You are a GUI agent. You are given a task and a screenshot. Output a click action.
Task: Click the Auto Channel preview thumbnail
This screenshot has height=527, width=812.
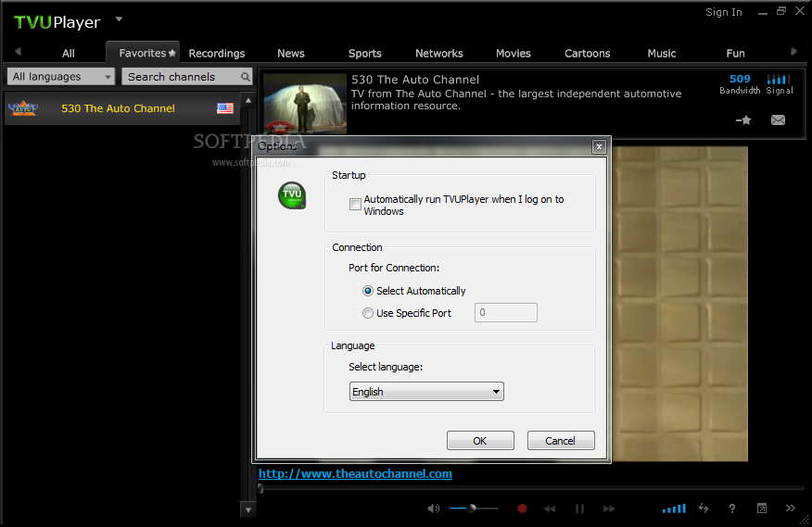coord(304,103)
